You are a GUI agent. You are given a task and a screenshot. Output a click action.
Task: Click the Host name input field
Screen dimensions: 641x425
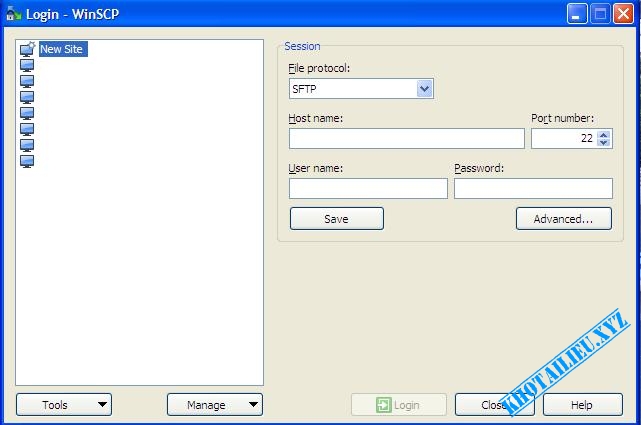click(406, 139)
